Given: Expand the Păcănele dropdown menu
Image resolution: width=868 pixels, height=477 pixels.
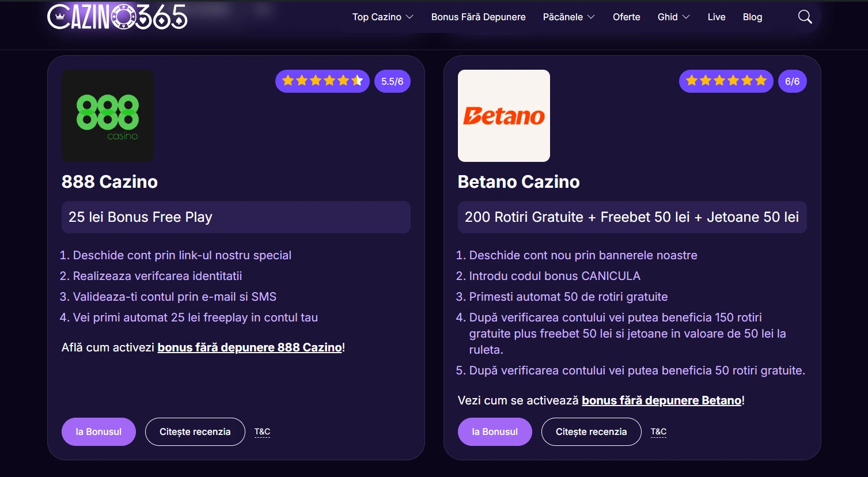Looking at the screenshot, I should [568, 17].
